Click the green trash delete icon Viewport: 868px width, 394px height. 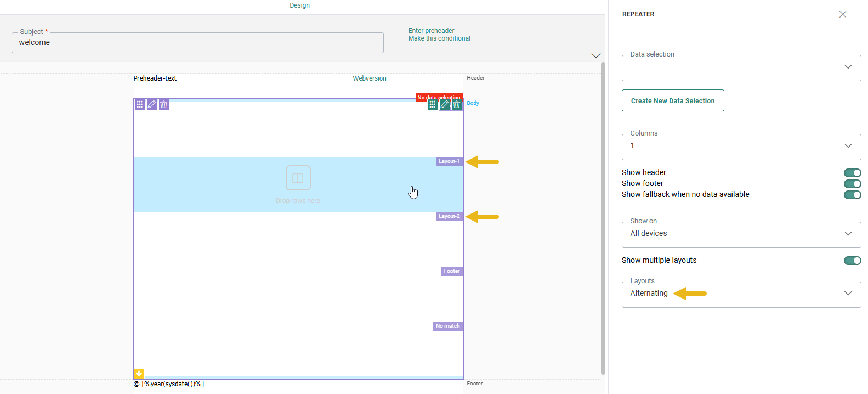[457, 104]
